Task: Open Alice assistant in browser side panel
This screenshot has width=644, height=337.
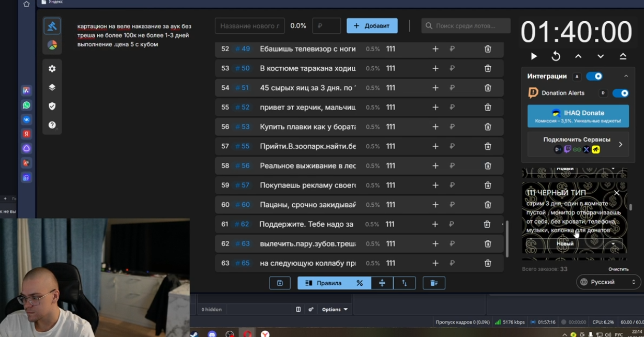Action: (26, 148)
